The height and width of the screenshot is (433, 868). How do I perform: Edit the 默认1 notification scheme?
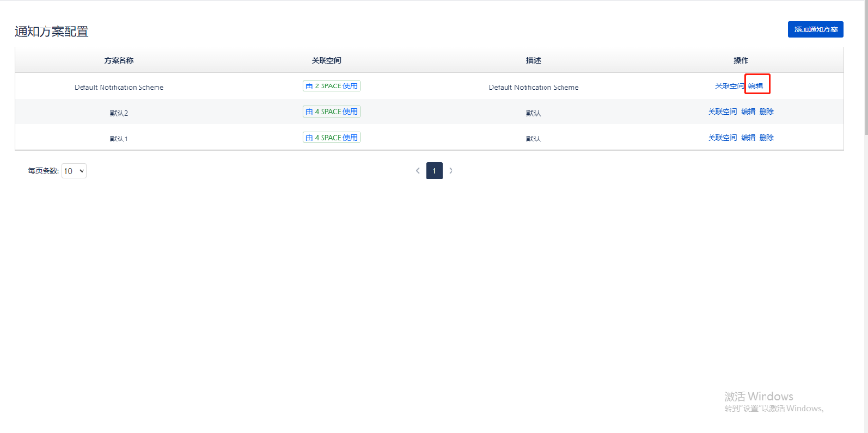[x=748, y=138]
